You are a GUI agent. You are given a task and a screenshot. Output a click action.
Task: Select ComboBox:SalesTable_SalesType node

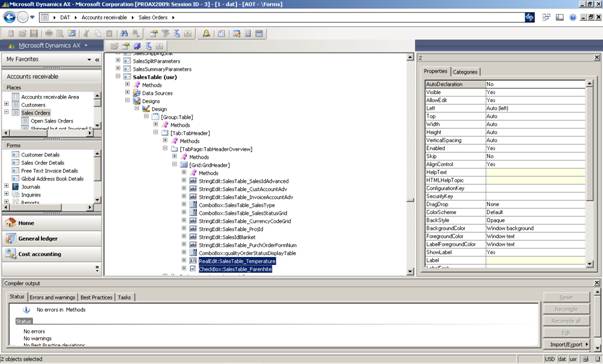[x=237, y=205]
